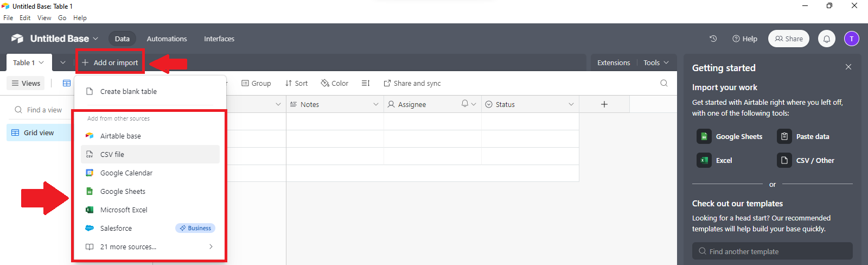
Task: Open the base history clock icon
Action: click(x=713, y=39)
